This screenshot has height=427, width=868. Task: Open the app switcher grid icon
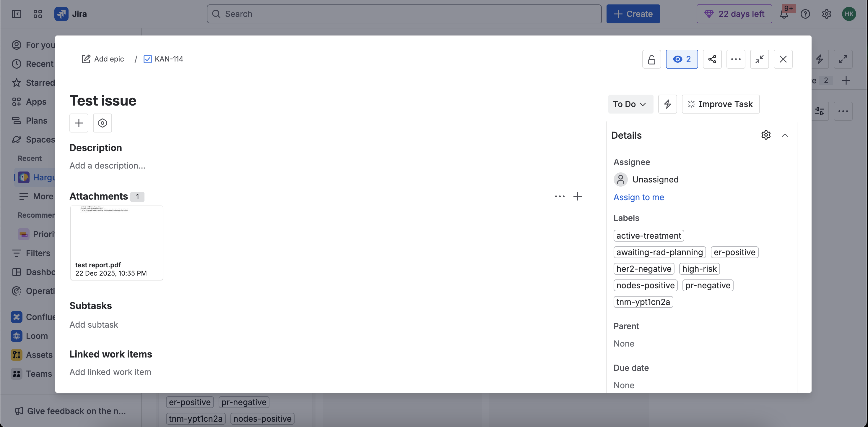[38, 14]
